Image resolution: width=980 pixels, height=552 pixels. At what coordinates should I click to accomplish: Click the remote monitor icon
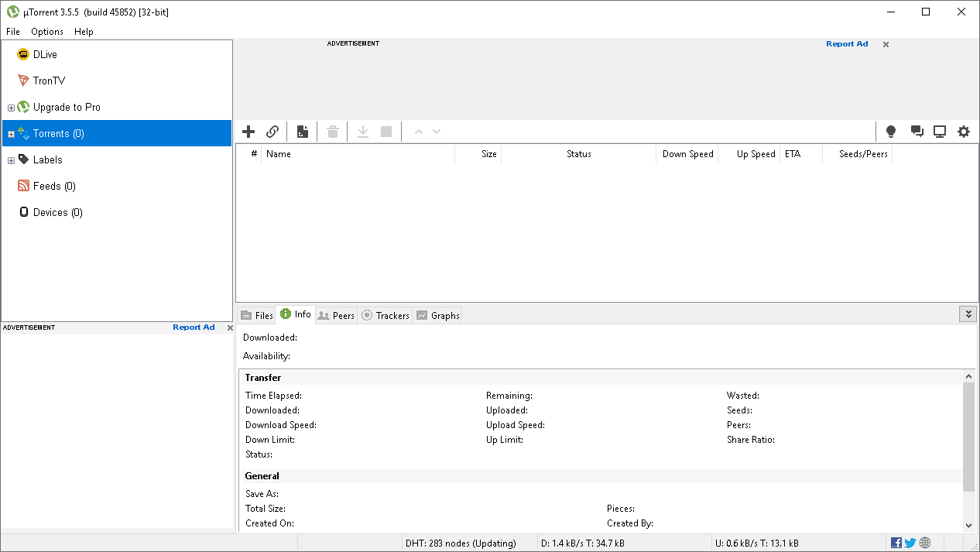tap(940, 132)
